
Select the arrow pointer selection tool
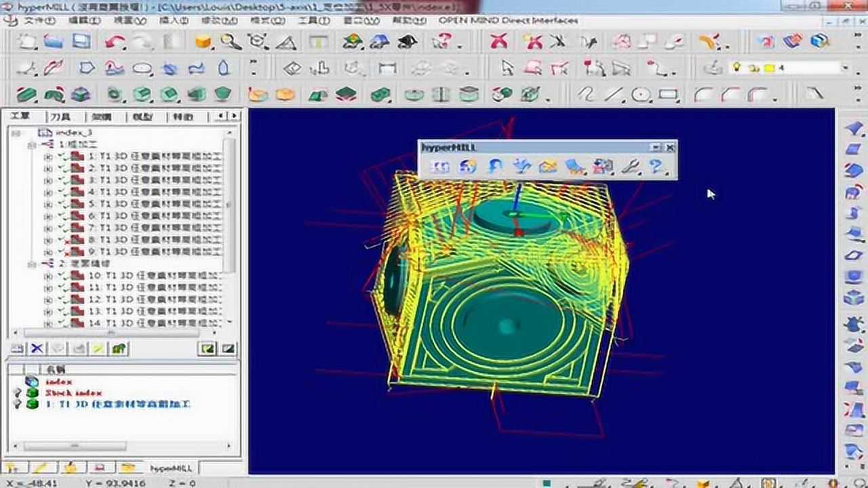pyautogui.click(x=507, y=68)
